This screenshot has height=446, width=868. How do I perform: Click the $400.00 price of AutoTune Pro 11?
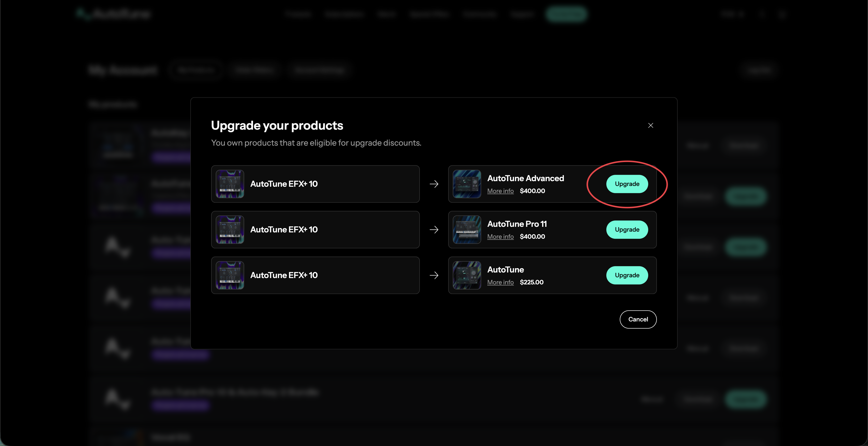pyautogui.click(x=532, y=237)
